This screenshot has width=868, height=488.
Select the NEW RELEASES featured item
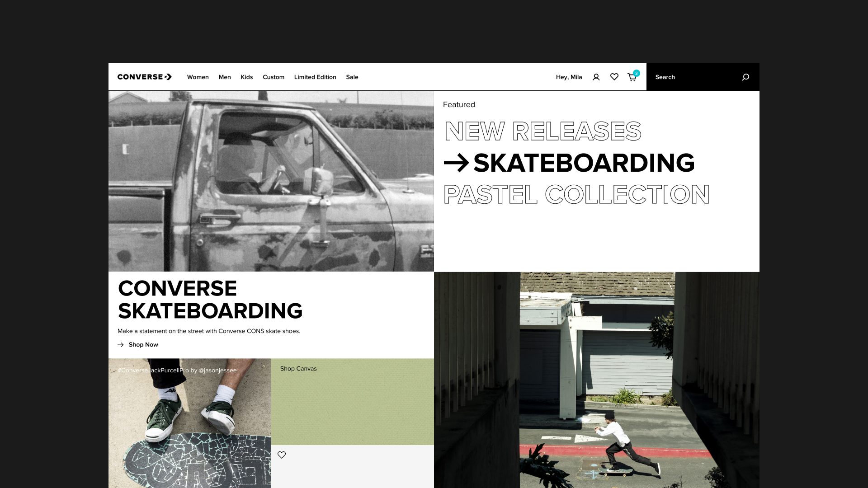[543, 131]
